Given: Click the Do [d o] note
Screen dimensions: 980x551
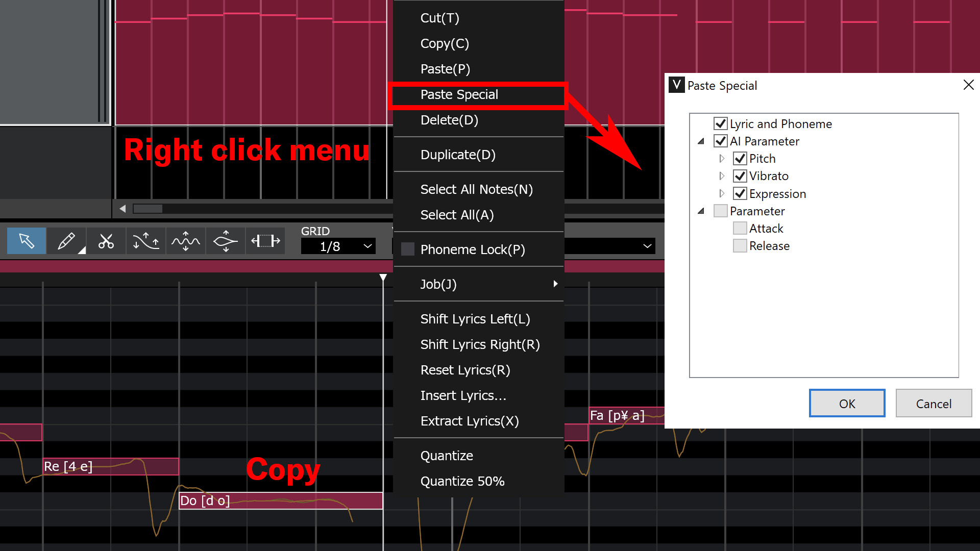Looking at the screenshot, I should coord(281,500).
